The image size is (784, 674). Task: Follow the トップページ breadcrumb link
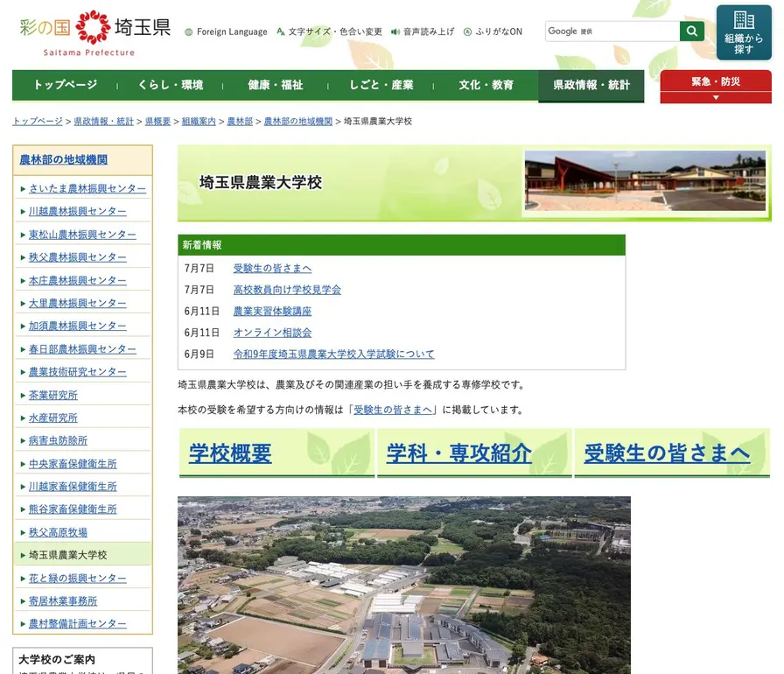[x=38, y=121]
